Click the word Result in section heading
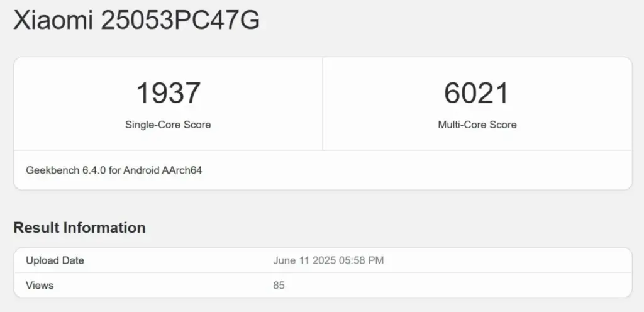This screenshot has height=312, width=644. [x=36, y=228]
